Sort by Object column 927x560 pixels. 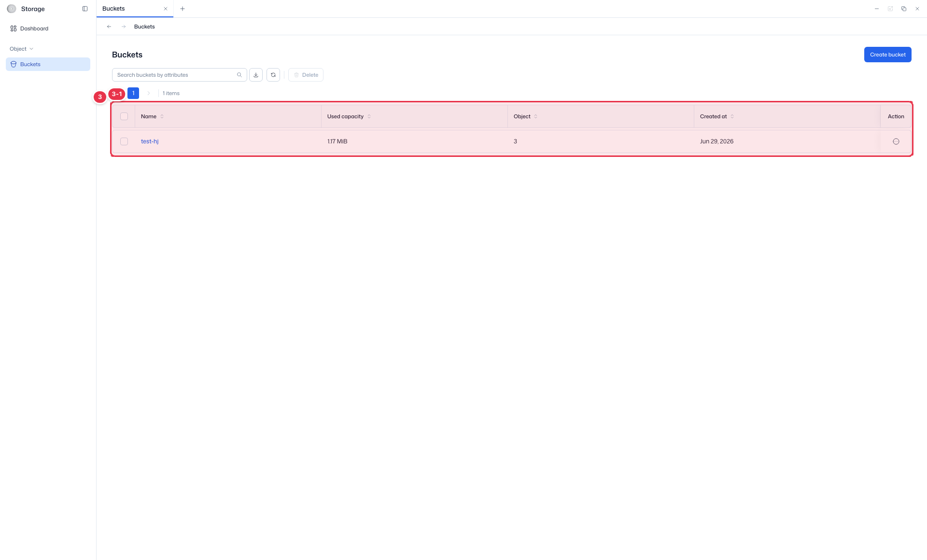pyautogui.click(x=535, y=116)
